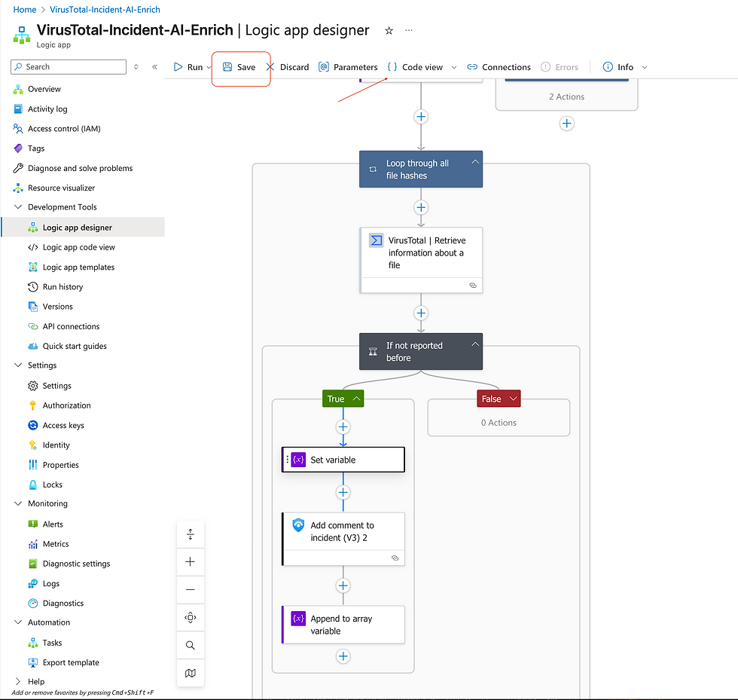Collapse the If not reported before condition
Screen dimensions: 738x700
[475, 344]
